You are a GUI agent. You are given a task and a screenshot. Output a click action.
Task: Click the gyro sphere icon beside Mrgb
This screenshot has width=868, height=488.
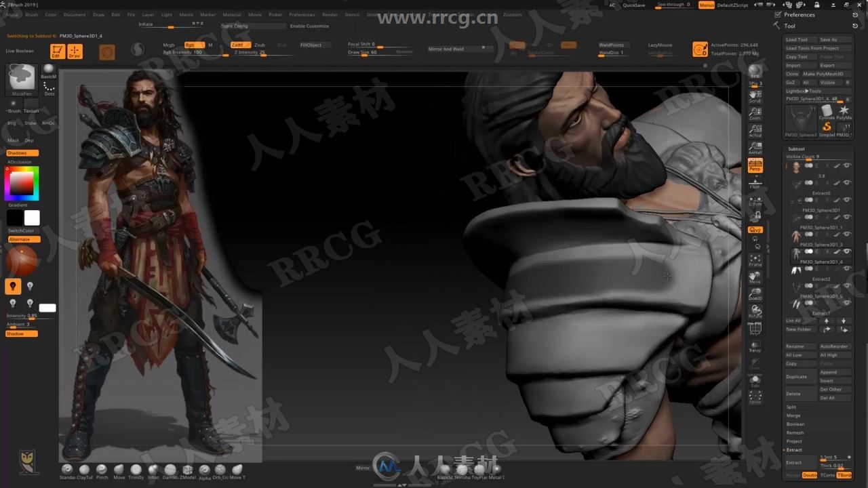(138, 49)
